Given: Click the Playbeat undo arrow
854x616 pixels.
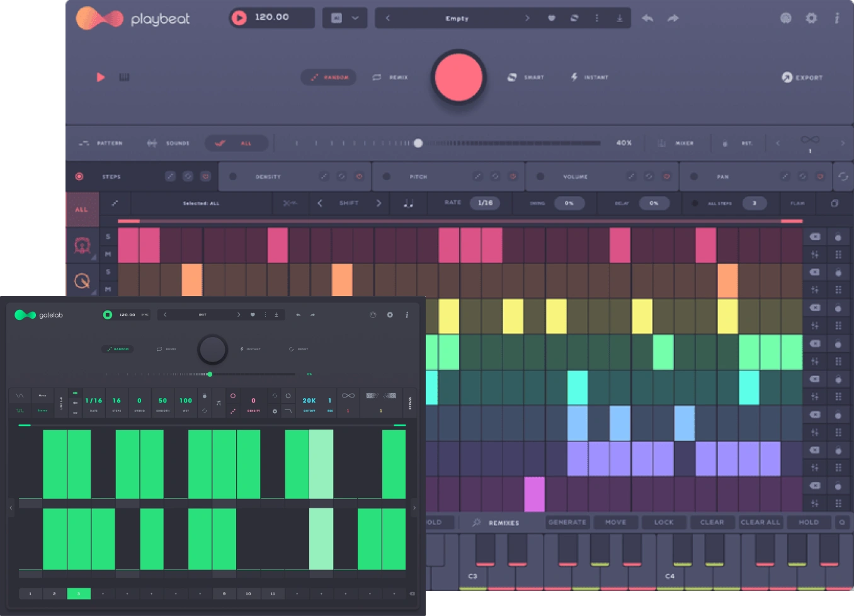Looking at the screenshot, I should tap(647, 18).
